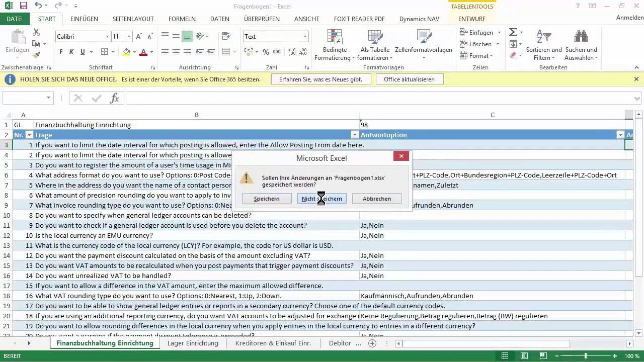Click the borders icon in Schriftart group
644x362 pixels.
pos(104,52)
